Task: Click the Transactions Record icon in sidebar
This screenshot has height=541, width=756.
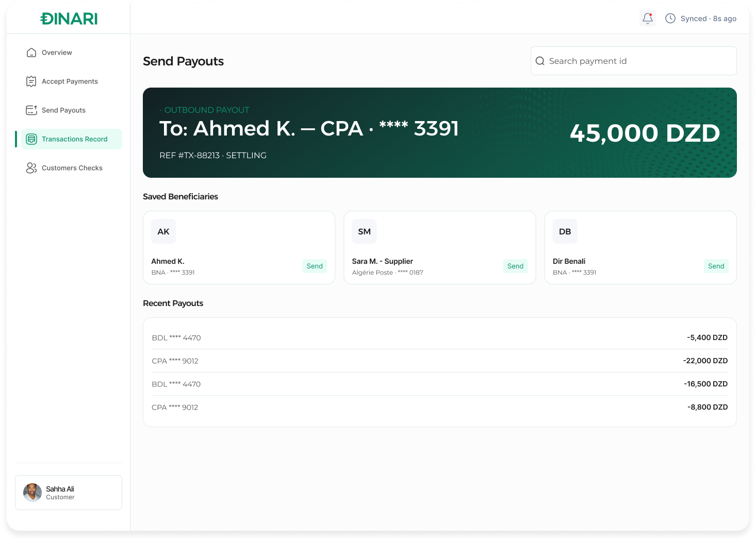Action: point(31,139)
